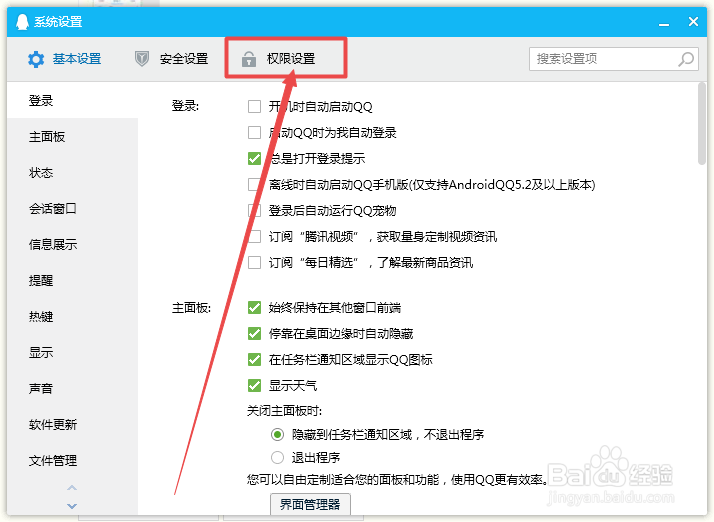Uncheck 停靠在桌面边缘时自动隐藏
The image size is (714, 522).
pos(255,334)
